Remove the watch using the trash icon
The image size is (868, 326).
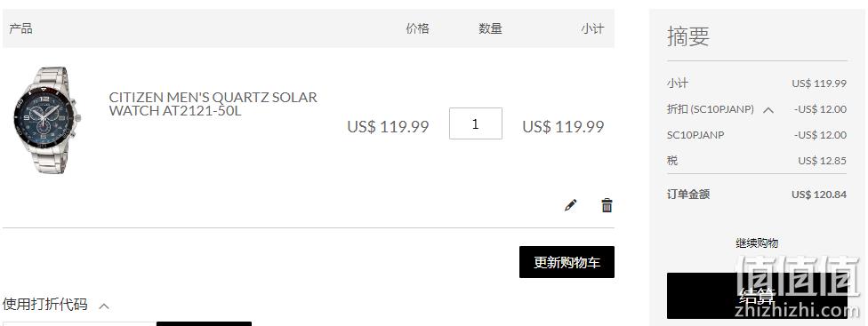pyautogui.click(x=607, y=205)
